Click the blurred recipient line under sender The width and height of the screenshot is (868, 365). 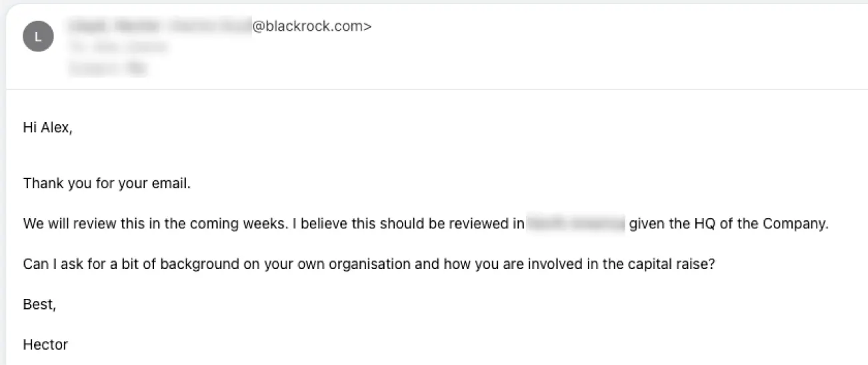click(x=117, y=47)
